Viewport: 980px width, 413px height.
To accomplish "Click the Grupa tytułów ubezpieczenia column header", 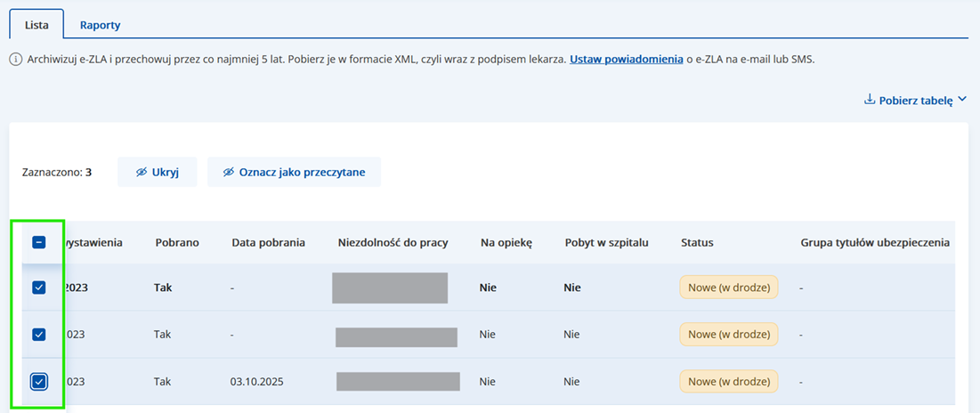I will [874, 242].
